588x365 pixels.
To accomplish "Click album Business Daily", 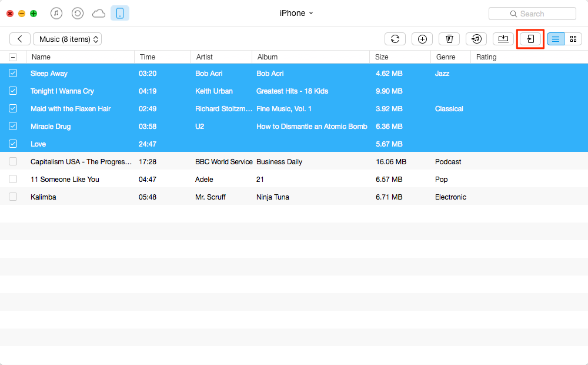I will pos(279,162).
